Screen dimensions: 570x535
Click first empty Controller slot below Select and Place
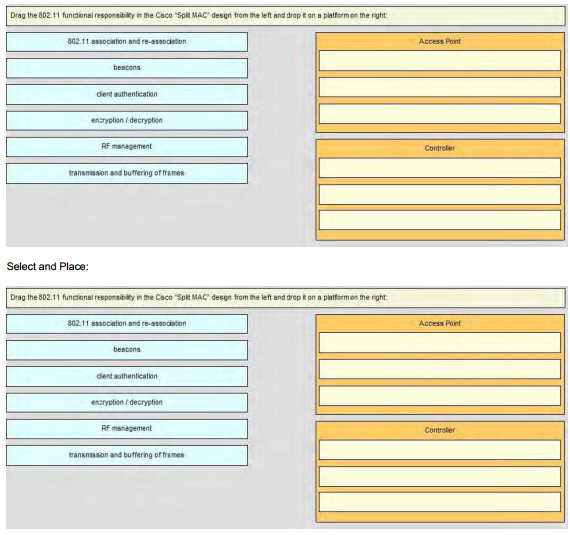pyautogui.click(x=440, y=450)
